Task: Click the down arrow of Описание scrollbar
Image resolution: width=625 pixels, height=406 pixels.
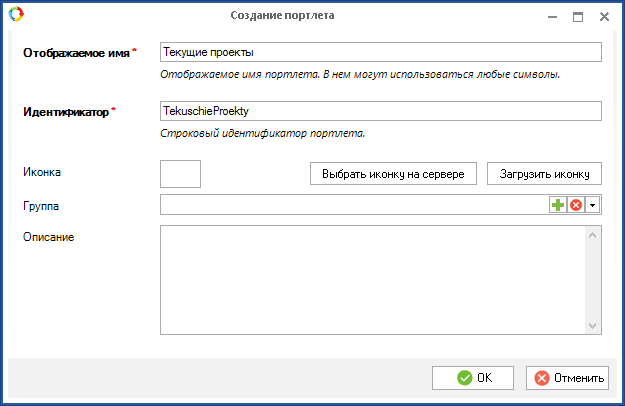Action: click(592, 325)
